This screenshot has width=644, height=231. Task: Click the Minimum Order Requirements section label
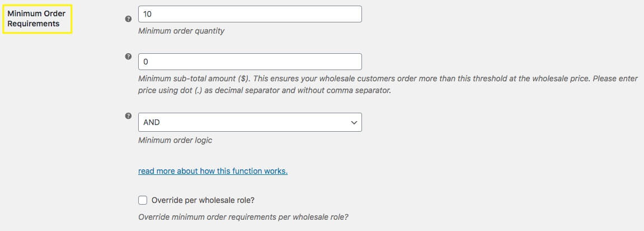(x=37, y=18)
